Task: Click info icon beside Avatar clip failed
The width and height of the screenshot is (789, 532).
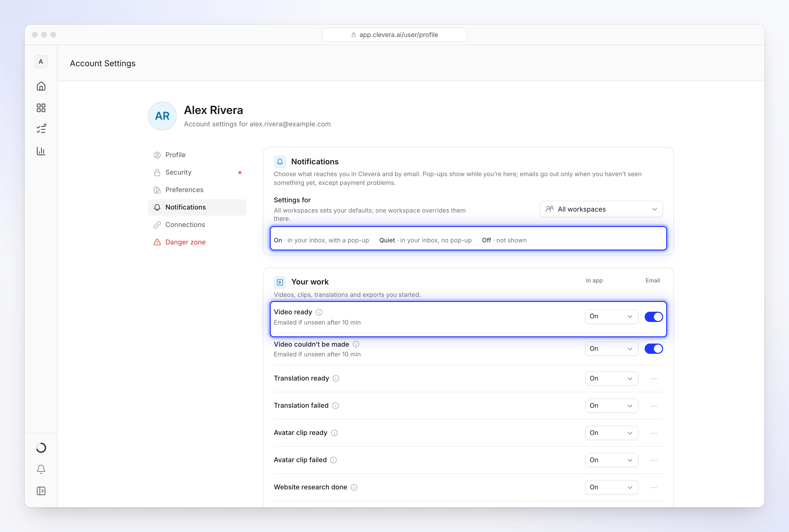Action: point(334,460)
